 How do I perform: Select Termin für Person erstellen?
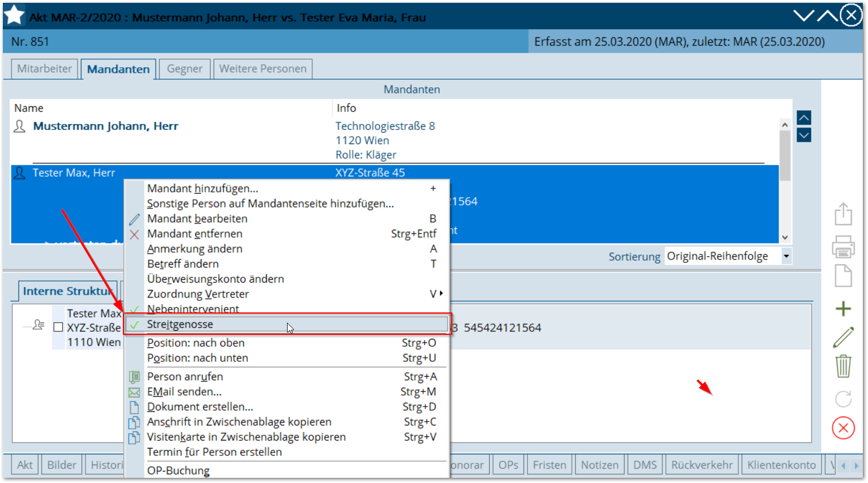(x=287, y=452)
